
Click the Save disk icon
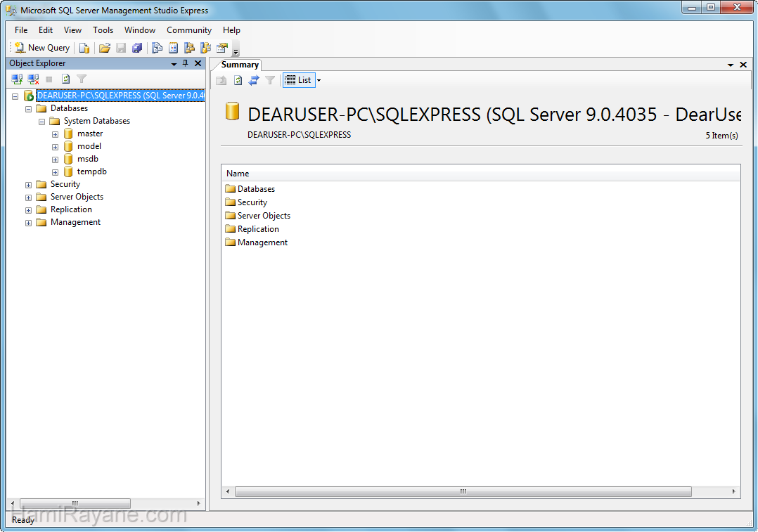pos(121,48)
